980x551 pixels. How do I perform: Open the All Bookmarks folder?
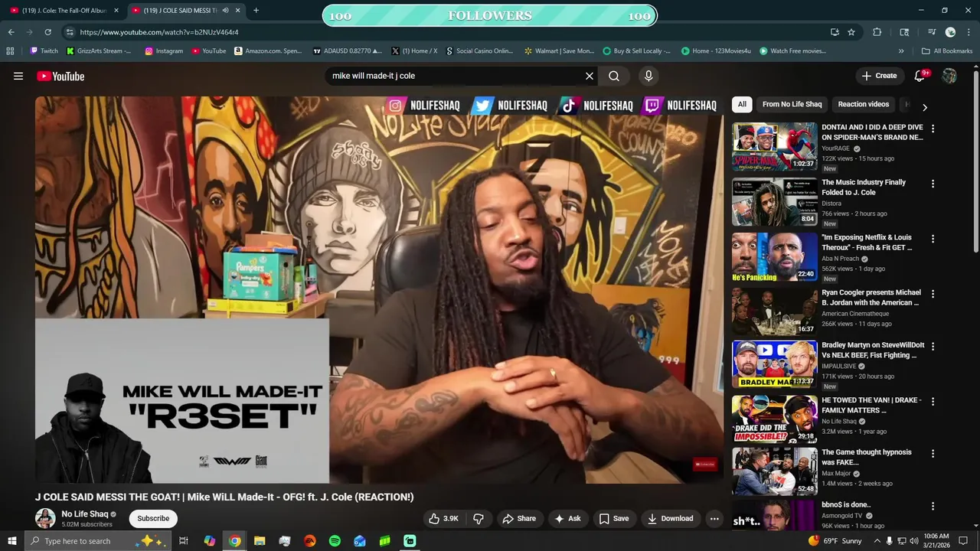click(x=947, y=51)
